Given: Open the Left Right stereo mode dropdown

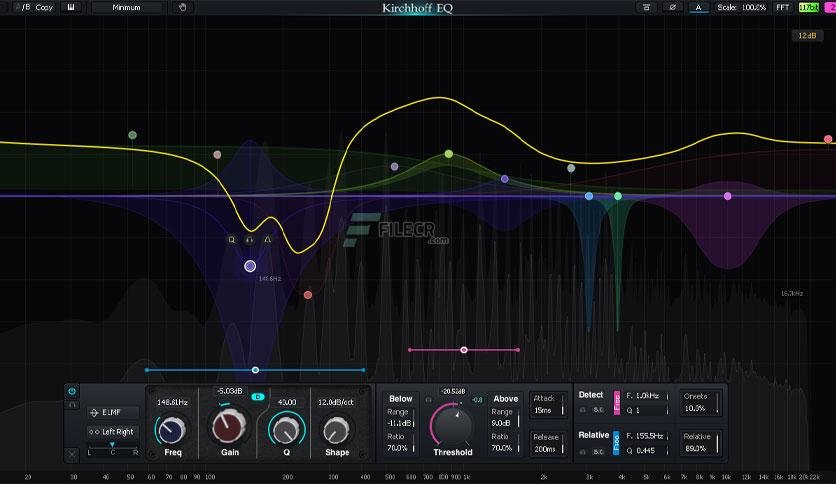Looking at the screenshot, I should (112, 432).
